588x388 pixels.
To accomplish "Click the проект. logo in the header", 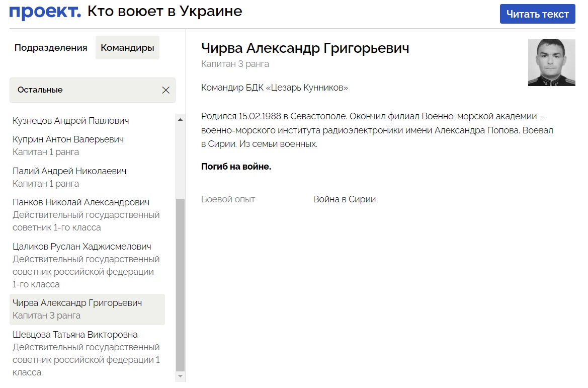I will point(42,10).
